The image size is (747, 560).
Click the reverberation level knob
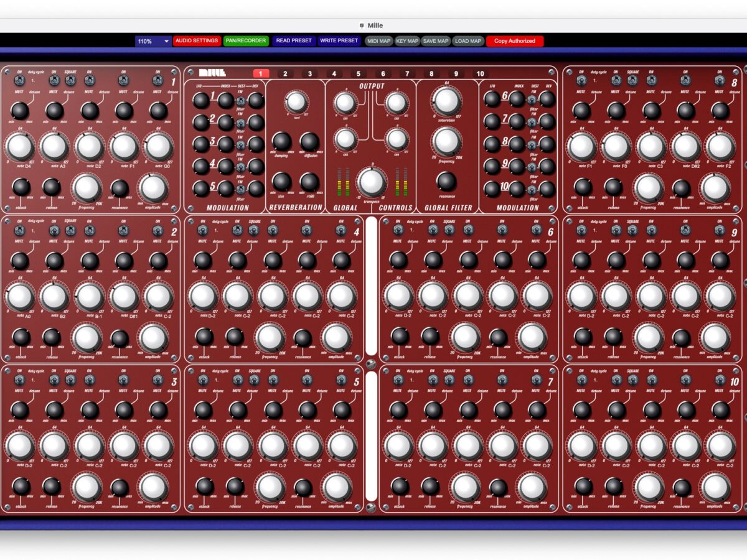[x=296, y=101]
